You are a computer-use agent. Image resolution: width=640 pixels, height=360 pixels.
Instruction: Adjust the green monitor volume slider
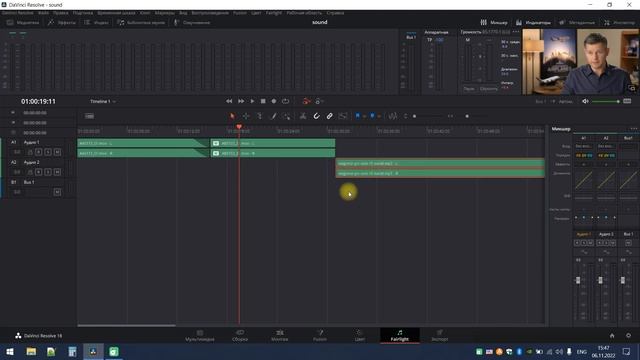point(606,101)
